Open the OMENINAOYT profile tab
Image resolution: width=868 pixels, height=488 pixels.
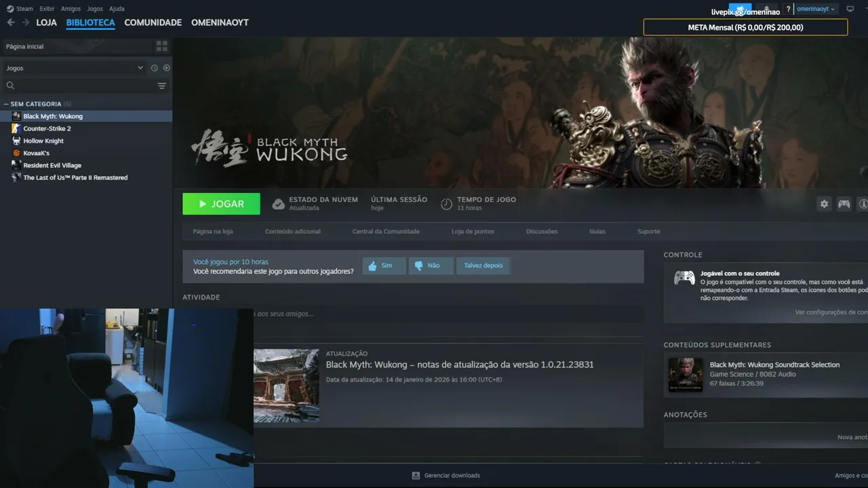point(220,22)
